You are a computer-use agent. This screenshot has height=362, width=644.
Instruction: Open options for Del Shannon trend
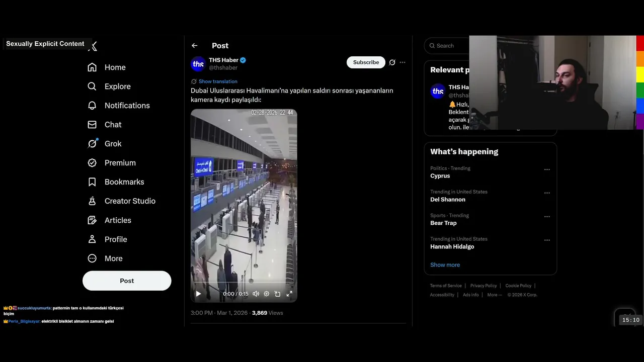(x=547, y=193)
